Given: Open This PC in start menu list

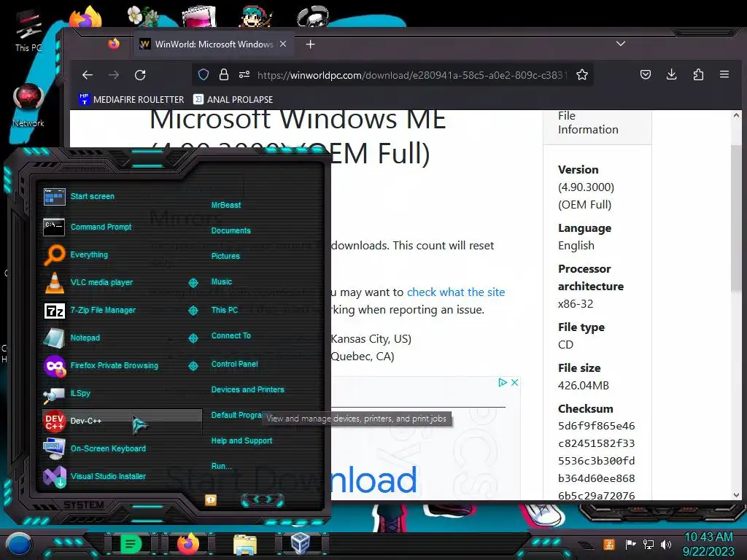Looking at the screenshot, I should pos(225,310).
